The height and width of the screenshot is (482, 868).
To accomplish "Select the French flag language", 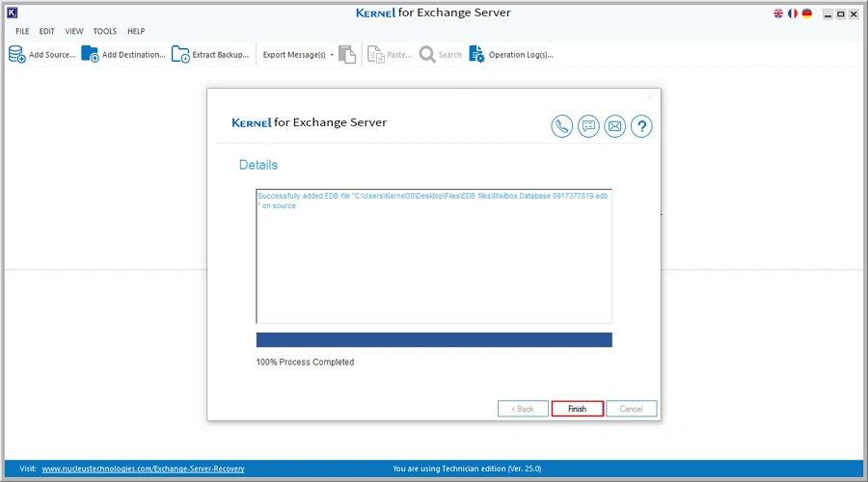I will (x=793, y=13).
